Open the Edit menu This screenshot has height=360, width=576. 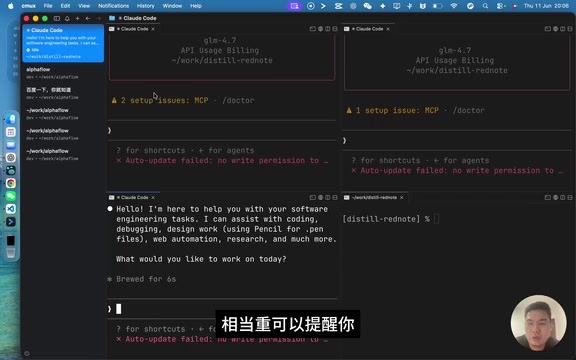(65, 6)
